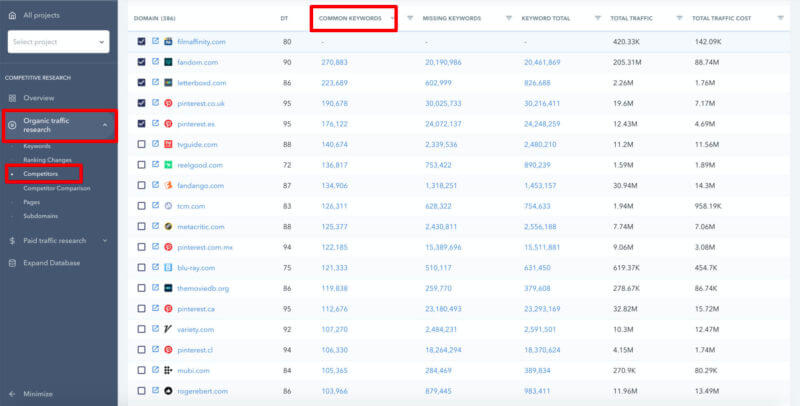Click the All projects home icon

tap(12, 15)
